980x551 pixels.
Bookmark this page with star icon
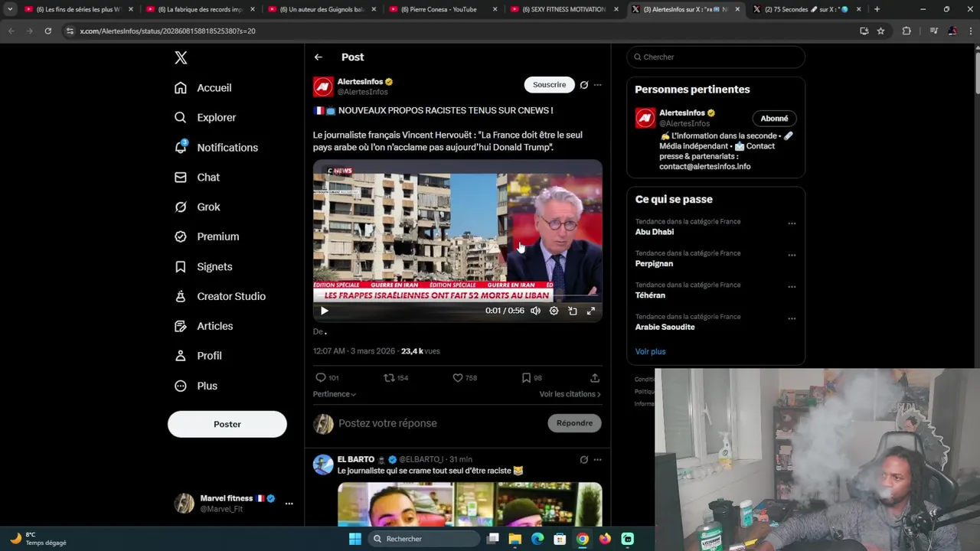[x=880, y=31]
